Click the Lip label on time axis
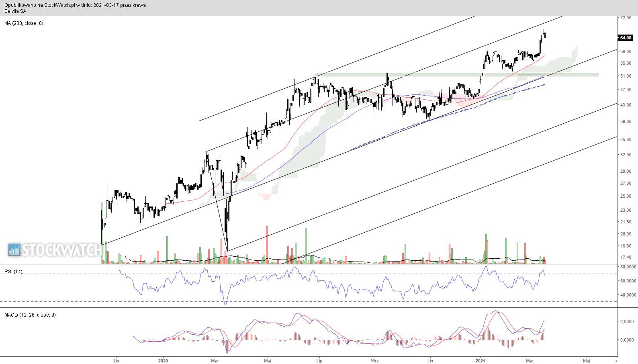638x364 pixels. tap(319, 360)
